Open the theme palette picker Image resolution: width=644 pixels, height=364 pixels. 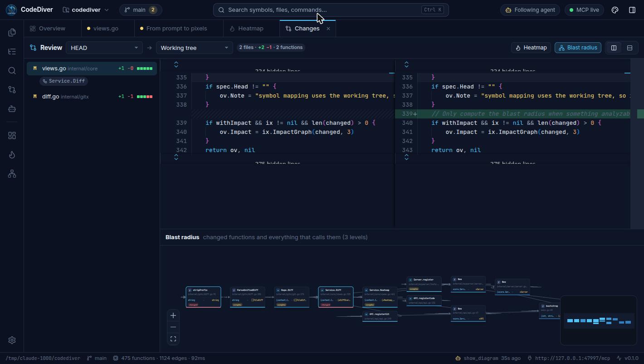pyautogui.click(x=615, y=10)
